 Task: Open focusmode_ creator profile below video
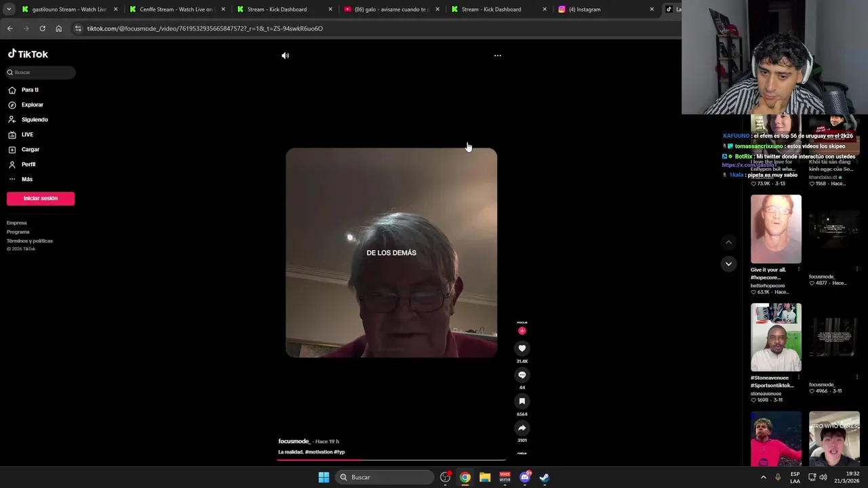tap(294, 441)
